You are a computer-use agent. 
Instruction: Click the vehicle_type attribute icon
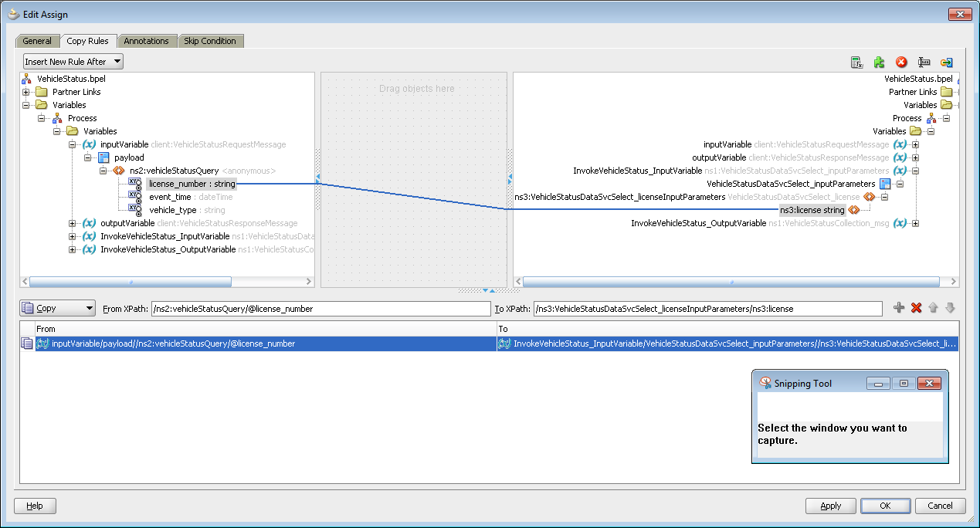pyautogui.click(x=134, y=210)
